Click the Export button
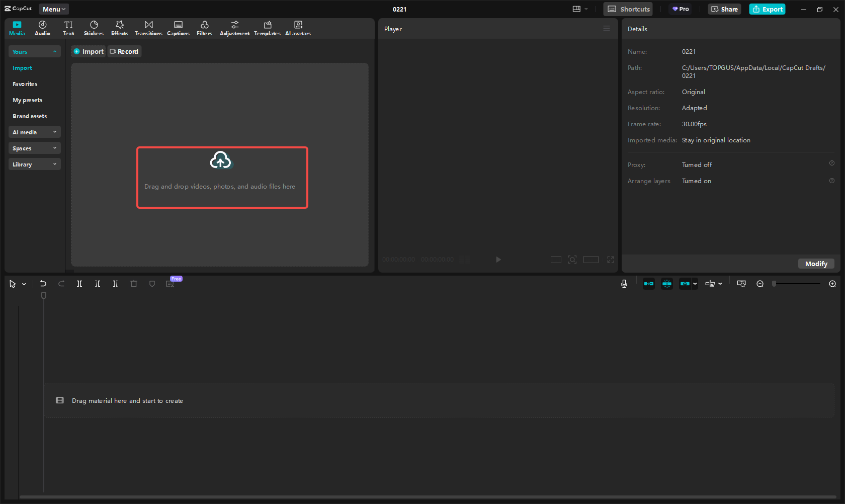This screenshot has height=504, width=845. point(768,9)
